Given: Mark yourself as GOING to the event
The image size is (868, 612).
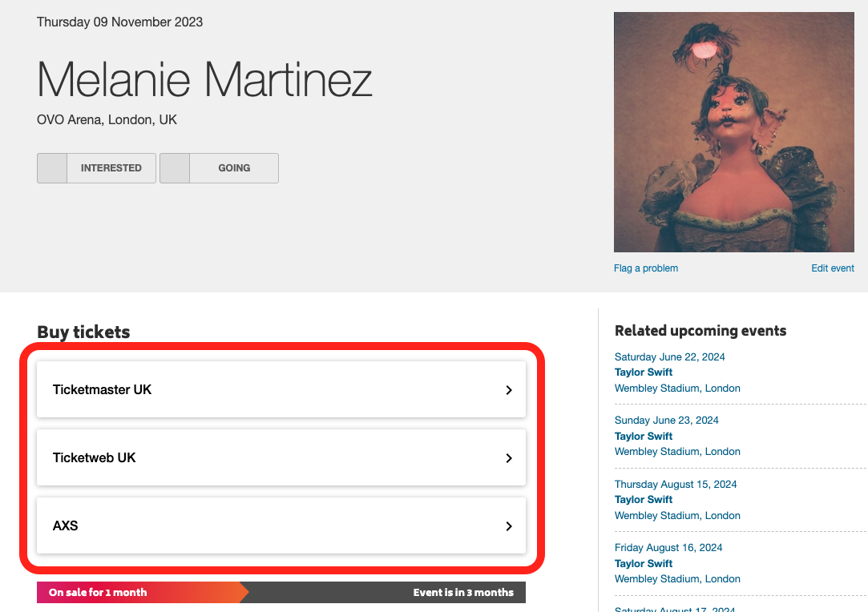Looking at the screenshot, I should 220,168.
